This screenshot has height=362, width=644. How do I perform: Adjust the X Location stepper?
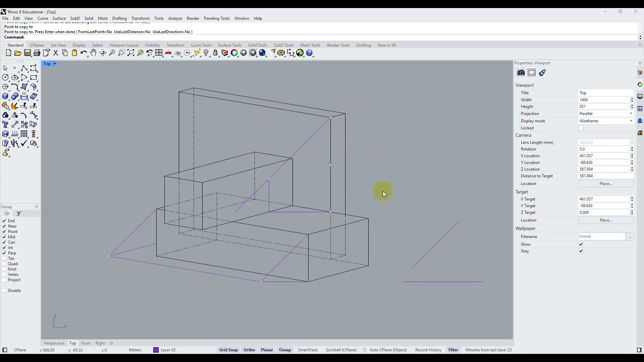[x=632, y=156]
